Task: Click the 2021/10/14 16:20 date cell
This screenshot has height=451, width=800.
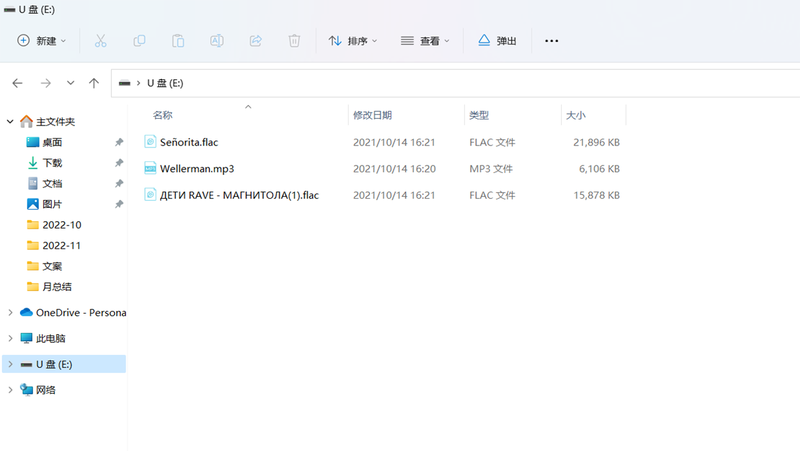Action: point(394,169)
